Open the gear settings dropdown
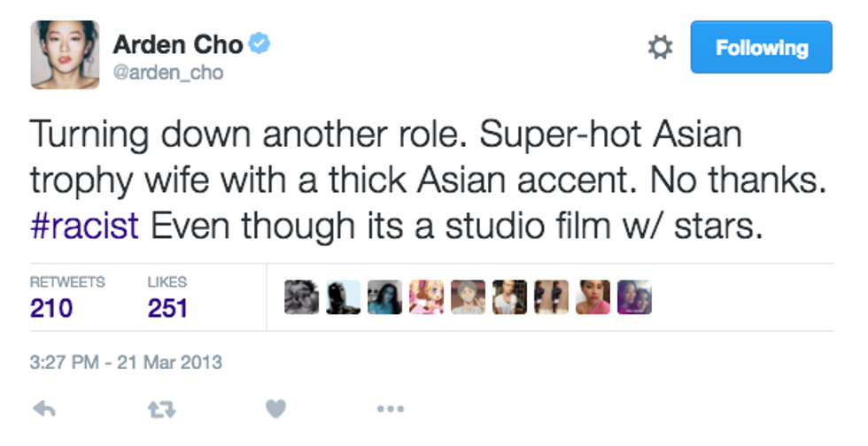868x446 pixels. pos(660,48)
